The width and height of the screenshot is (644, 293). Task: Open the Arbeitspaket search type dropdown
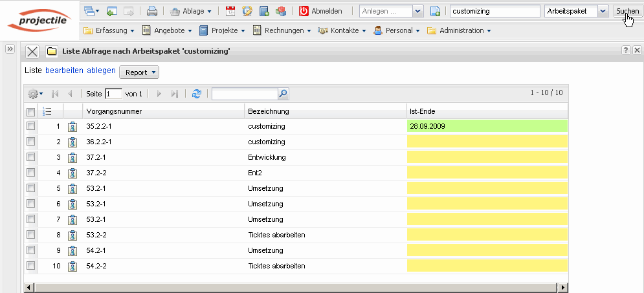tap(603, 11)
